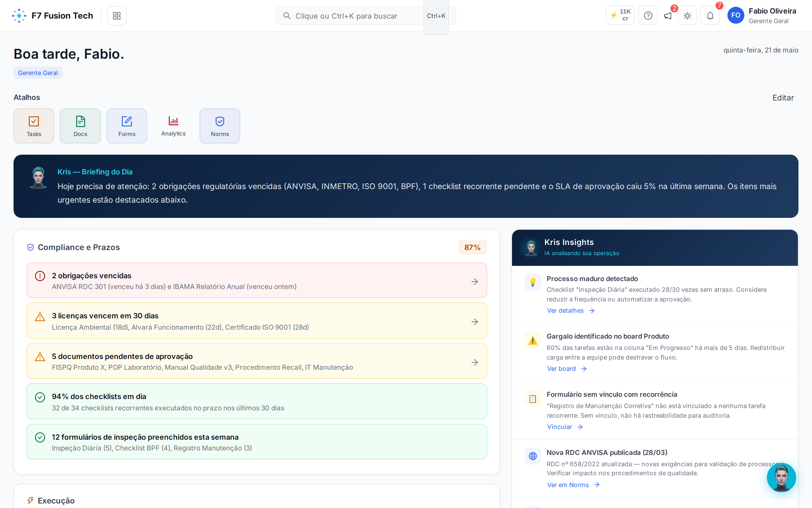Click check icon on '12 formulários de inspeção' card
This screenshot has height=508, width=812.
[40, 437]
